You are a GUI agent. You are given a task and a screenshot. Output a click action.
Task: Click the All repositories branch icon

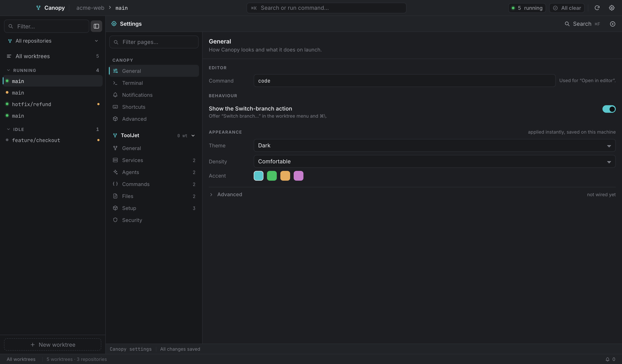coord(10,41)
